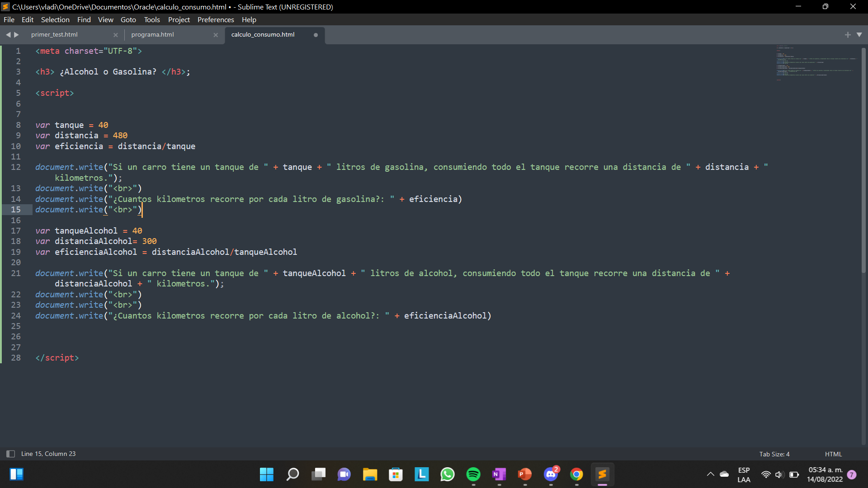Open PowerPoint from the taskbar

(525, 474)
